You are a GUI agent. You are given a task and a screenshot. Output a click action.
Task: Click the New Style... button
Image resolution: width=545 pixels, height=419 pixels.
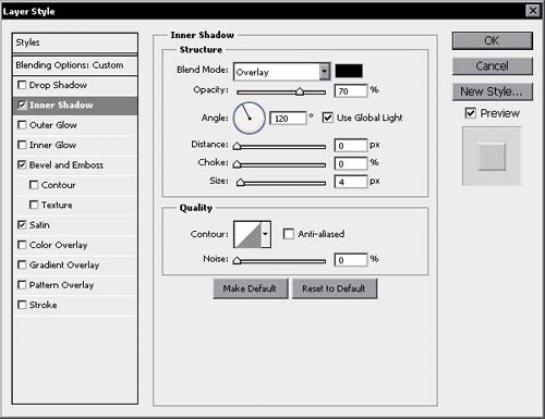tap(492, 92)
